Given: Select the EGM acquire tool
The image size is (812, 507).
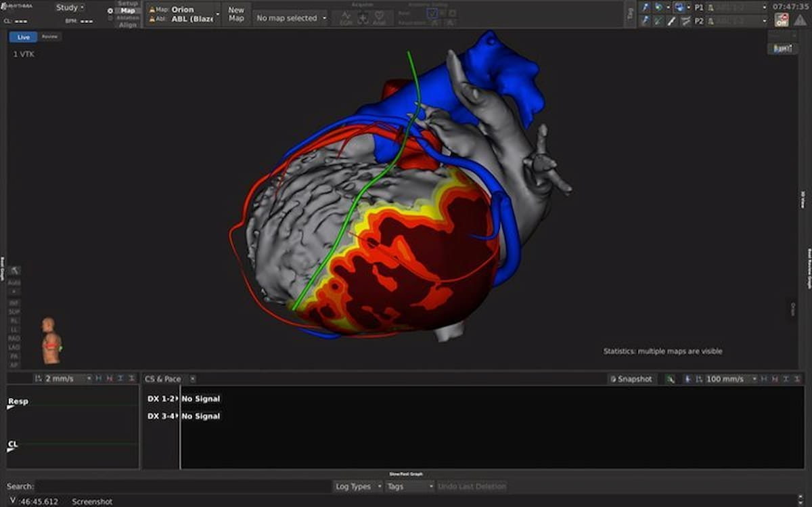Looking at the screenshot, I should click(346, 16).
